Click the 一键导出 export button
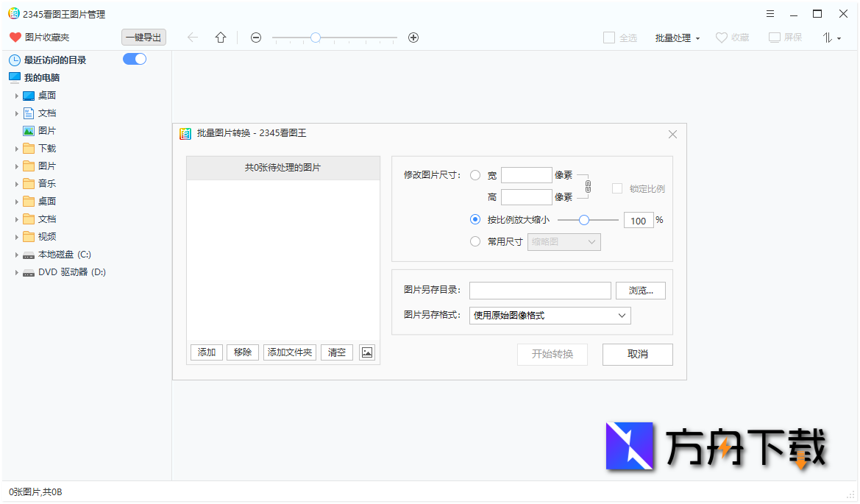This screenshot has width=860, height=504. point(143,37)
